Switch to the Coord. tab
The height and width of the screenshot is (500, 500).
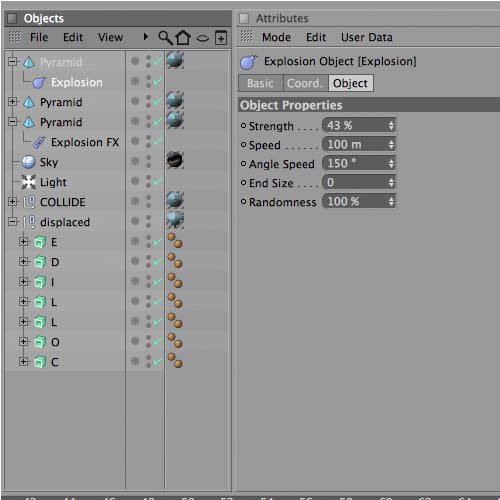click(x=305, y=83)
